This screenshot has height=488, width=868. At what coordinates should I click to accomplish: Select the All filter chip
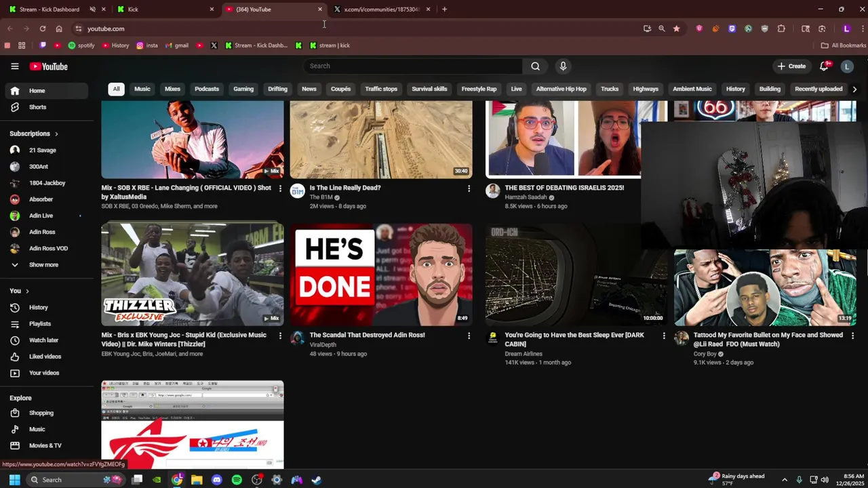pos(116,89)
